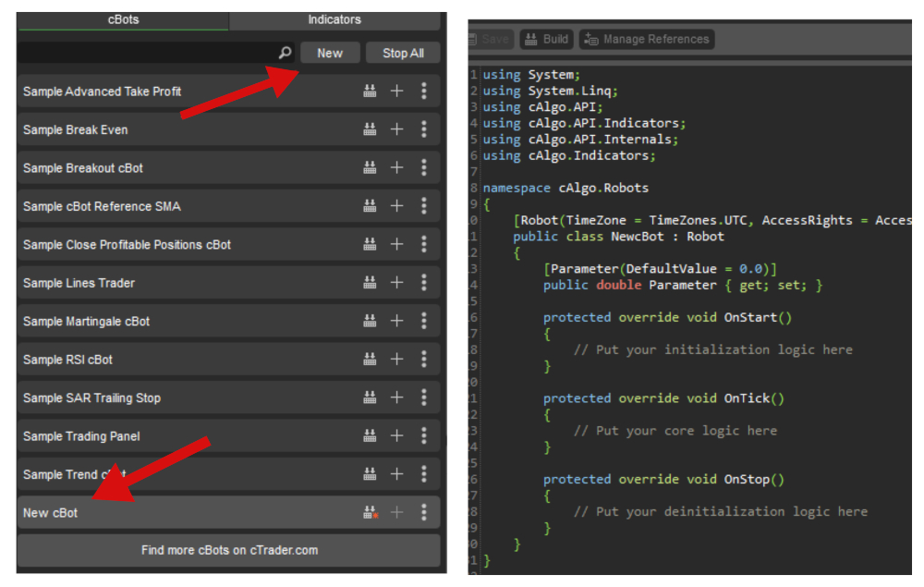Save the code with the Save button
This screenshot has width=924, height=587.
491,40
